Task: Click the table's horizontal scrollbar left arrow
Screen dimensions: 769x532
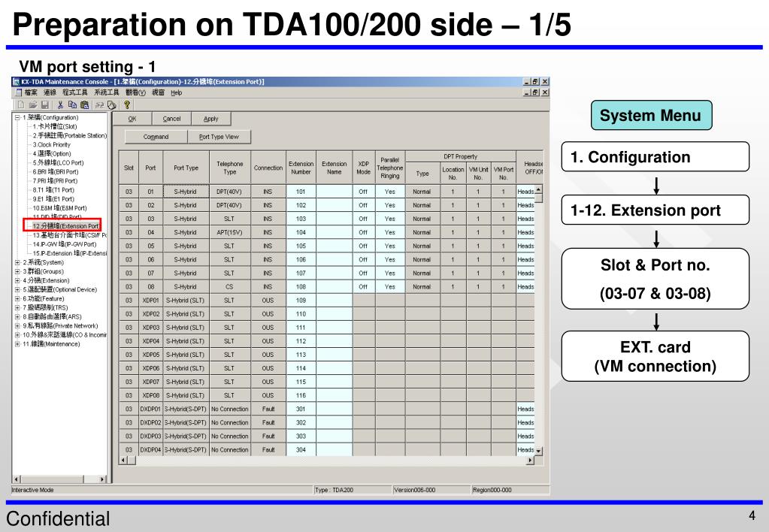Action: pyautogui.click(x=123, y=461)
